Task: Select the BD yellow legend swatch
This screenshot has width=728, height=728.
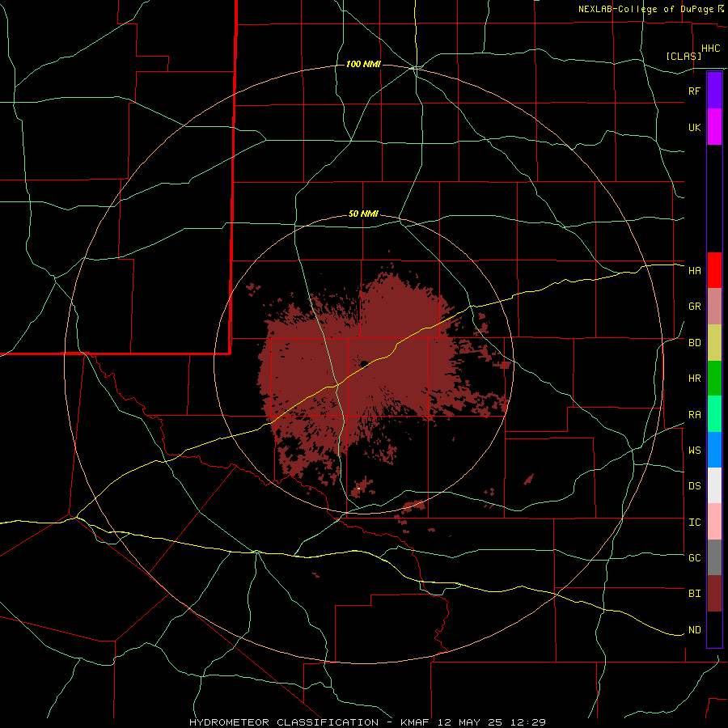Action: [714, 343]
